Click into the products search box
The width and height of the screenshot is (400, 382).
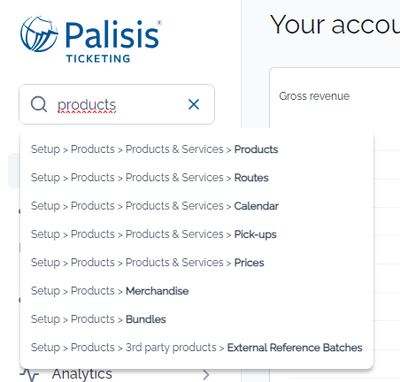[117, 104]
